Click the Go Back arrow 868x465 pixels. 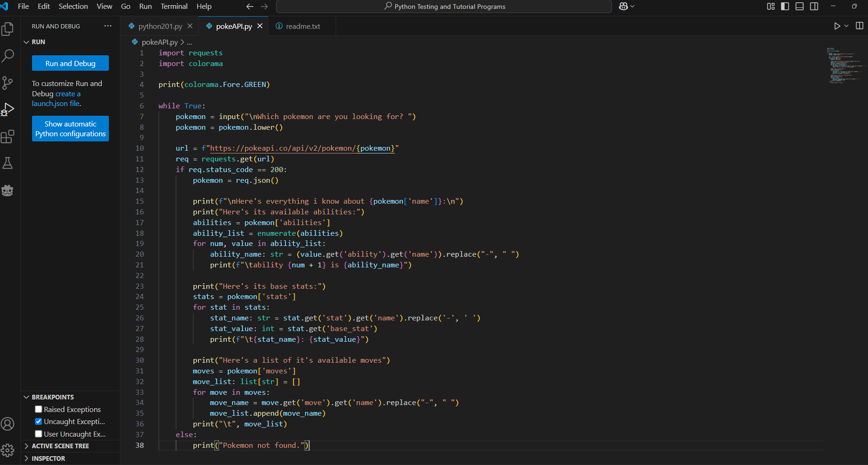[250, 7]
